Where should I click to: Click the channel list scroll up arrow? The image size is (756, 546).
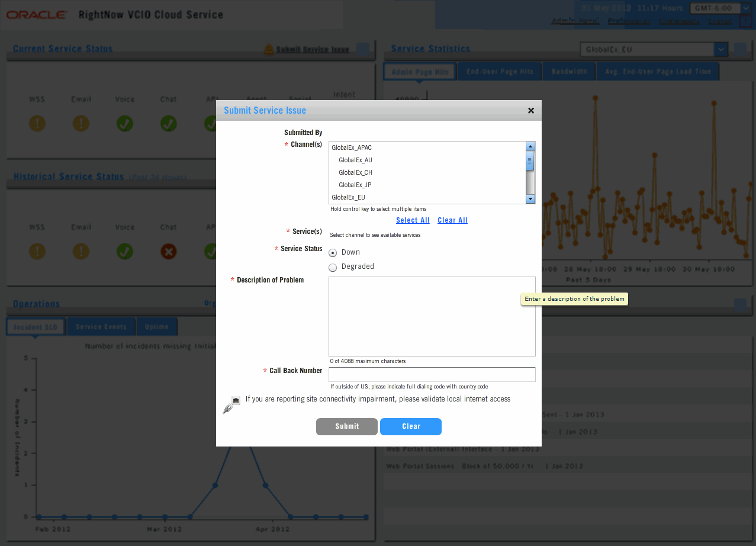point(530,146)
